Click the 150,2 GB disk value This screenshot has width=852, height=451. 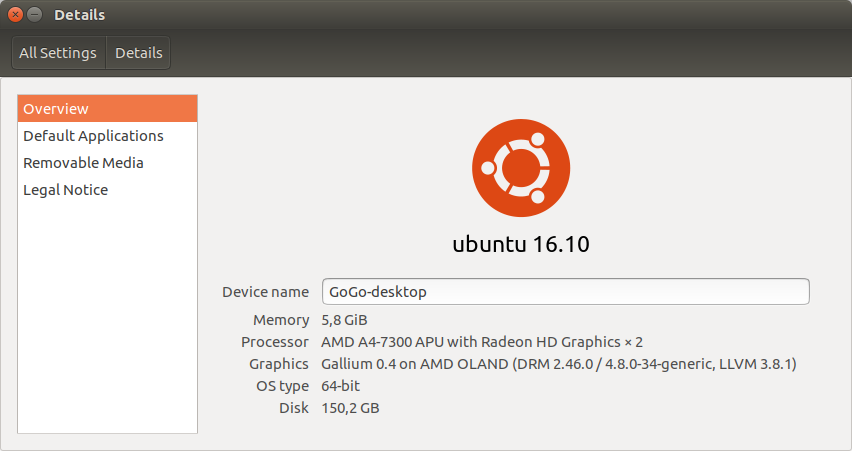pos(350,408)
